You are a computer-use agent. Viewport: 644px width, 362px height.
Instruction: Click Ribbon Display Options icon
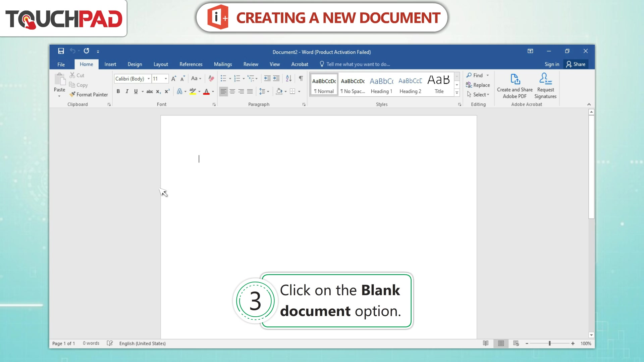pyautogui.click(x=530, y=51)
